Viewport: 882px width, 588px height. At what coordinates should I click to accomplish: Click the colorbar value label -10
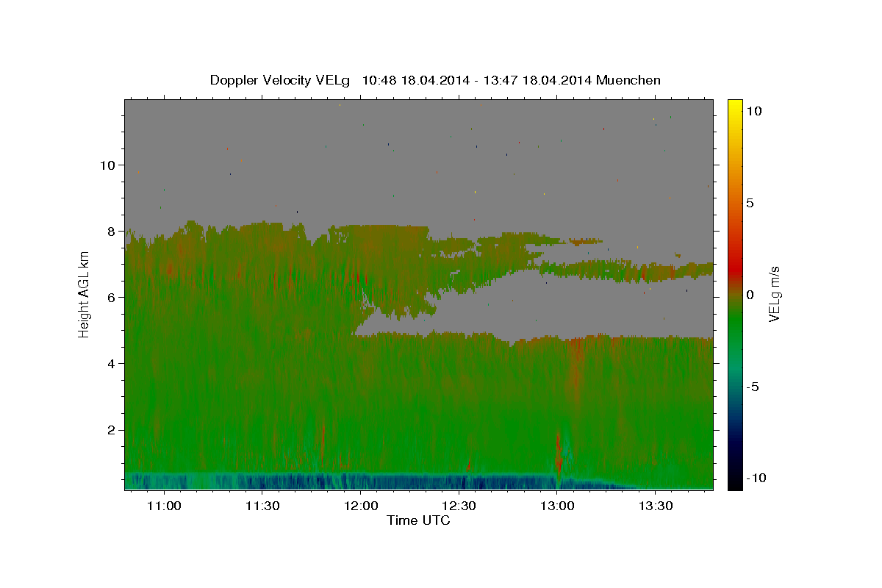[756, 478]
